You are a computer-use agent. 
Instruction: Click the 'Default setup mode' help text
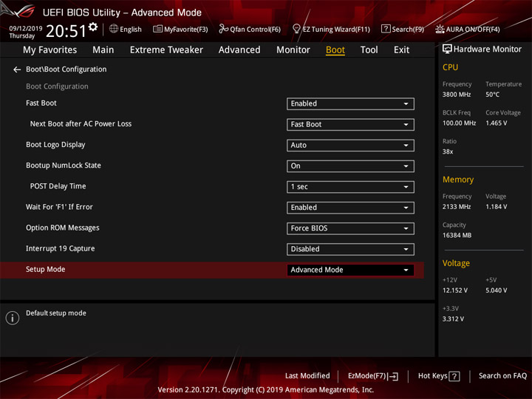[x=56, y=313]
